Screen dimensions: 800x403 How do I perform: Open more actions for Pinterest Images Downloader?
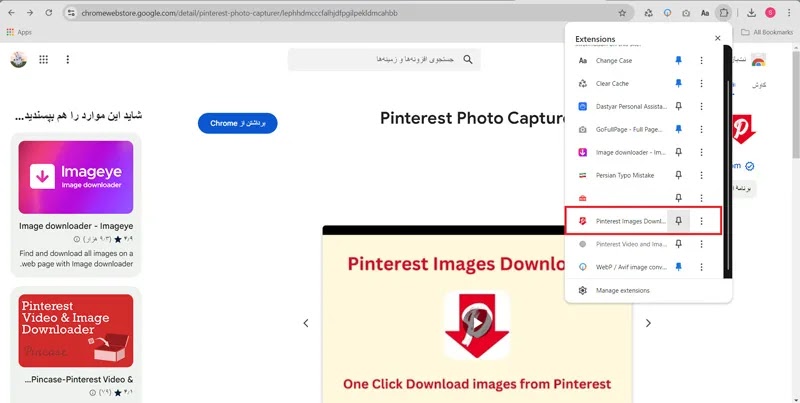702,221
